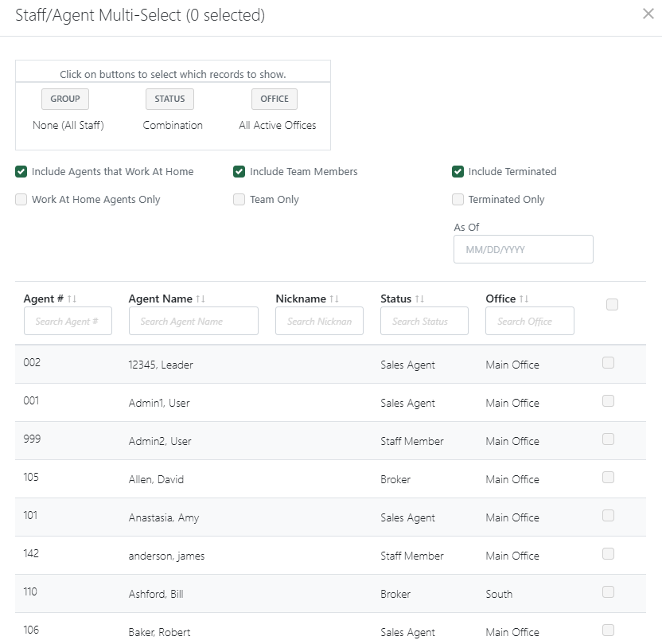Click the GROUP filter button
Viewport: 662px width, 644px height.
64,99
